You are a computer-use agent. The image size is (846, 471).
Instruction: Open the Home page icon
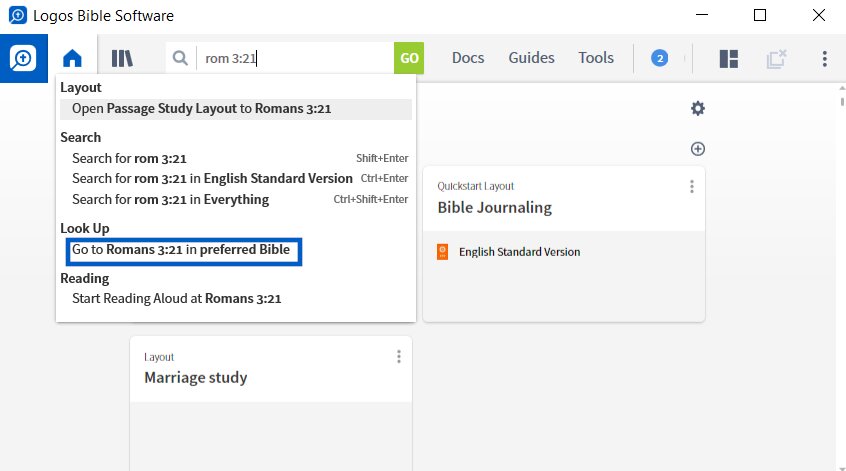tap(72, 58)
